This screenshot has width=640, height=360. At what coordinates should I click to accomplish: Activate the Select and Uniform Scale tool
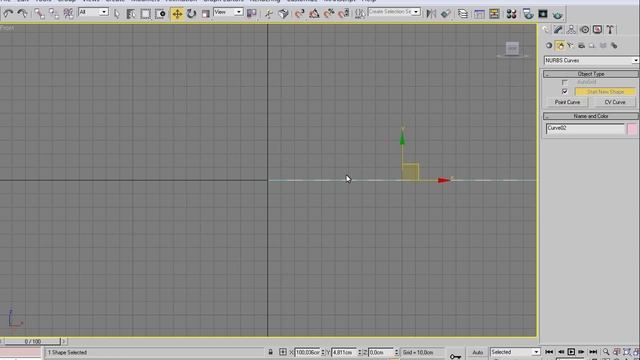205,14
